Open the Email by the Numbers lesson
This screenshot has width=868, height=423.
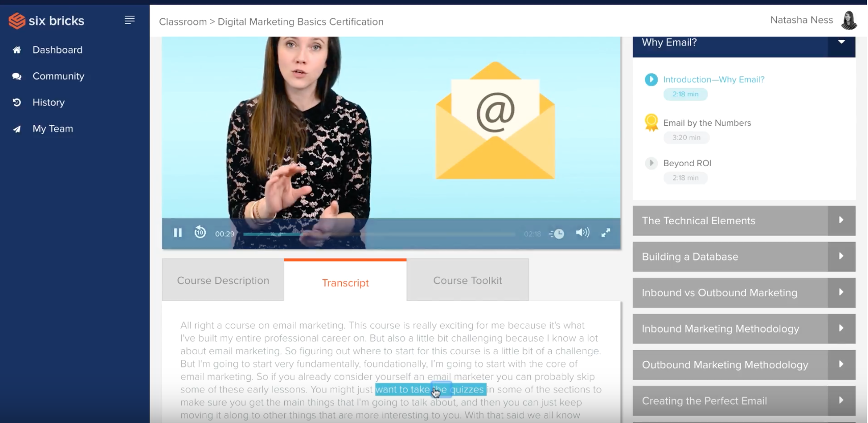coord(707,123)
